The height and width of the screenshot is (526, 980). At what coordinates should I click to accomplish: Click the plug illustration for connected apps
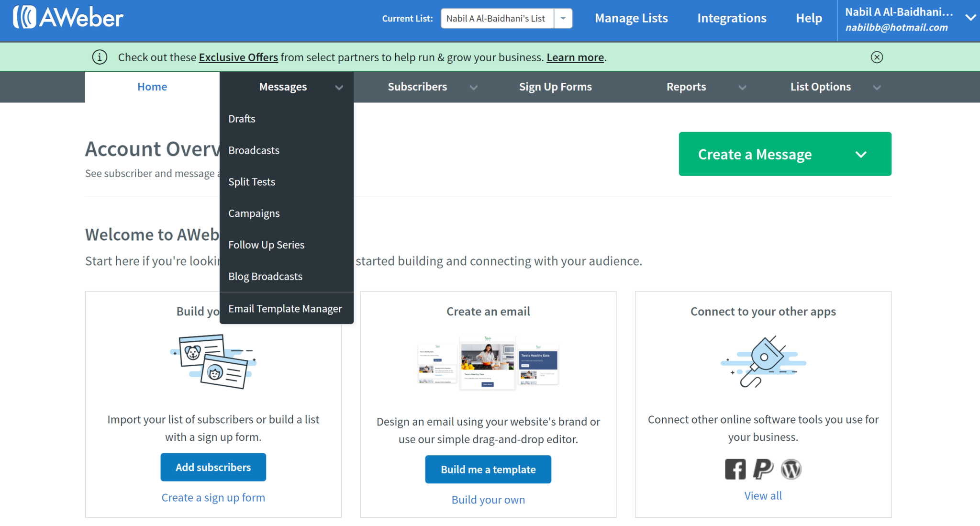[x=763, y=361]
